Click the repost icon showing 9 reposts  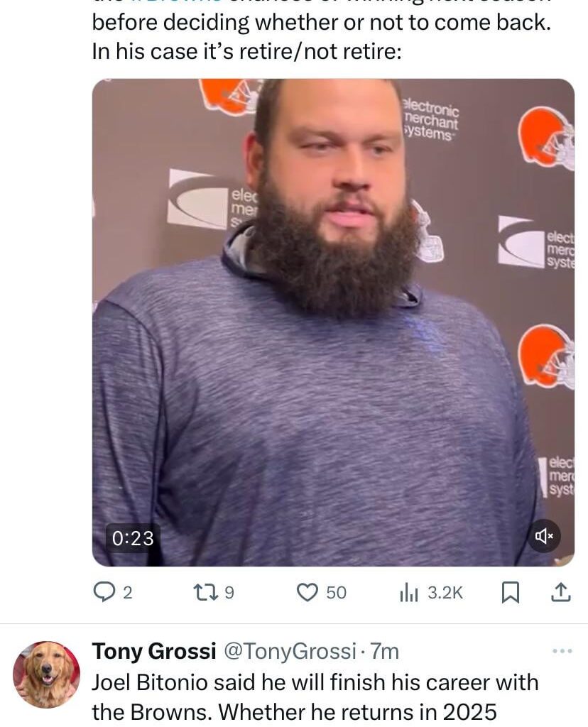tap(205, 591)
